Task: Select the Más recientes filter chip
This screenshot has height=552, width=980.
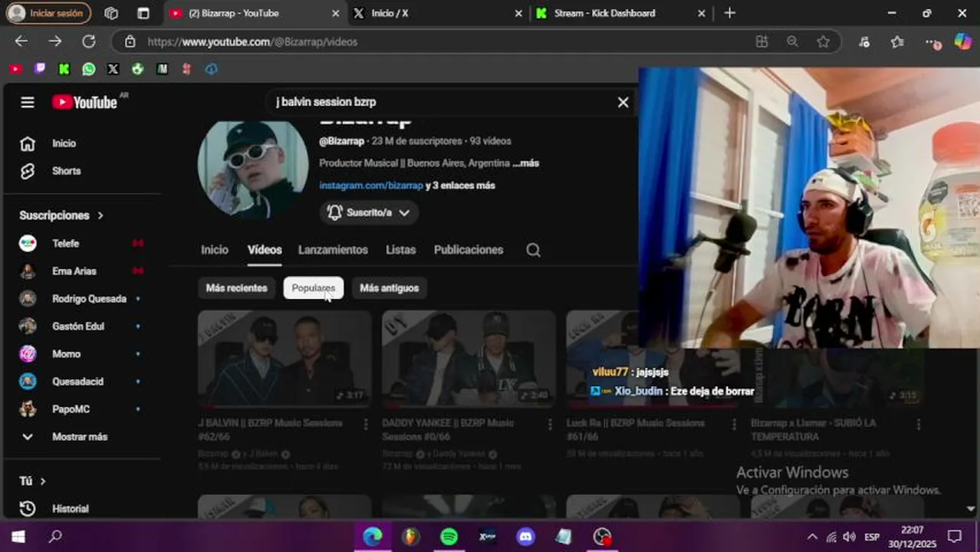Action: (236, 288)
